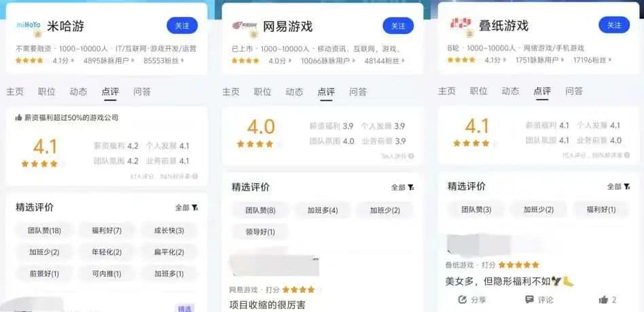
Task: Click the 网易游戏 company logo
Action: point(245,25)
